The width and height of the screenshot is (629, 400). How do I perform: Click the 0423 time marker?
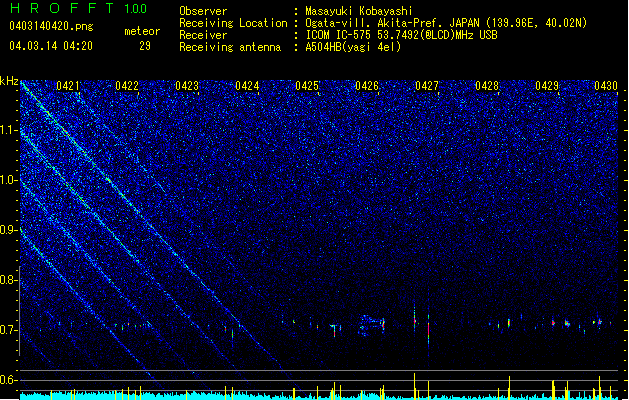(187, 86)
